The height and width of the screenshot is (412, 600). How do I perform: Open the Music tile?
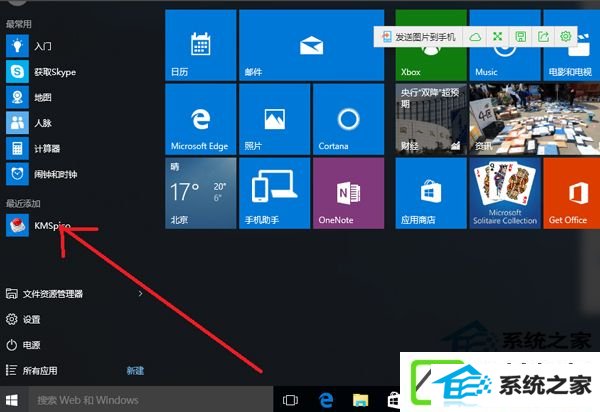[x=505, y=63]
